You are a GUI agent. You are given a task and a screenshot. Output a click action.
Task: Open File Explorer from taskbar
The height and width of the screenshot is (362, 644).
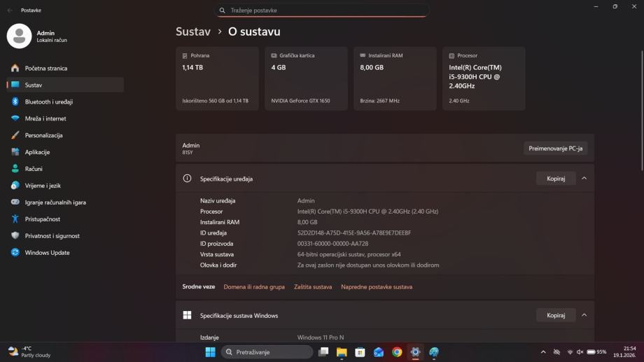click(342, 352)
